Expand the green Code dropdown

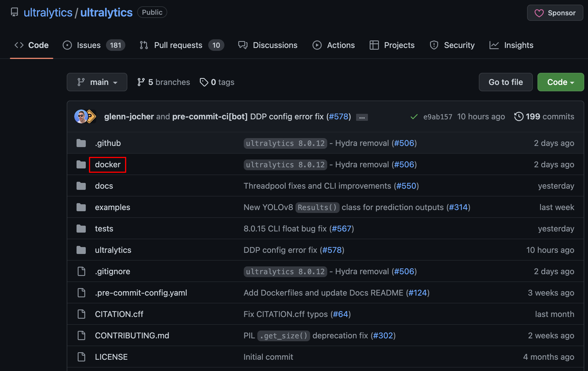(560, 82)
